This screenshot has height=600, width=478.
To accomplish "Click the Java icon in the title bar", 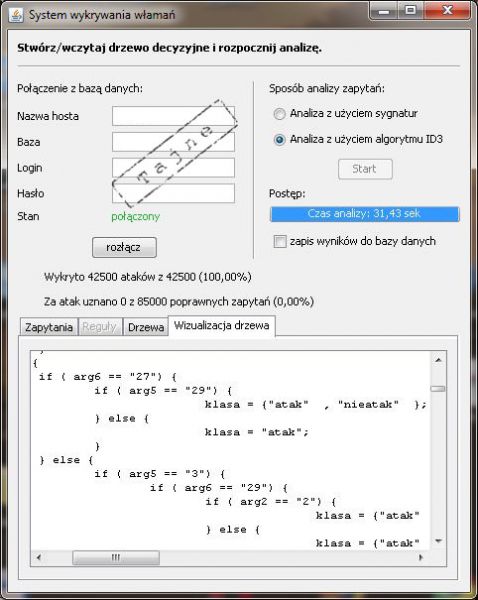I will click(x=16, y=15).
